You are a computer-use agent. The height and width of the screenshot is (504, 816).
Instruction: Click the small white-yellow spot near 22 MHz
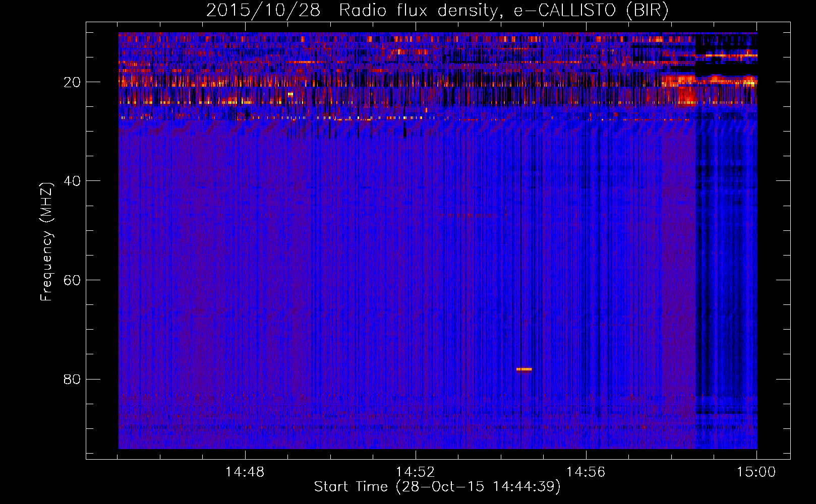(x=290, y=94)
